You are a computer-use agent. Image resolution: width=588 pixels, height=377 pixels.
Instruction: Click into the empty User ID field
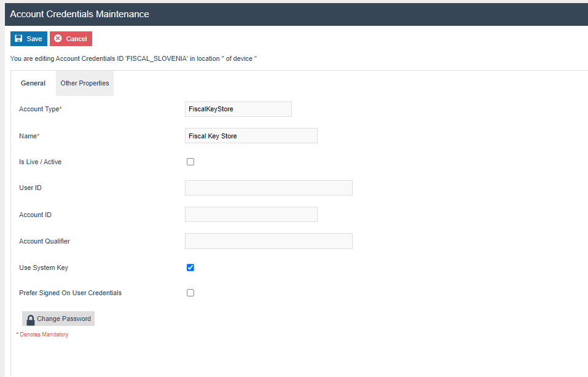[x=269, y=188]
